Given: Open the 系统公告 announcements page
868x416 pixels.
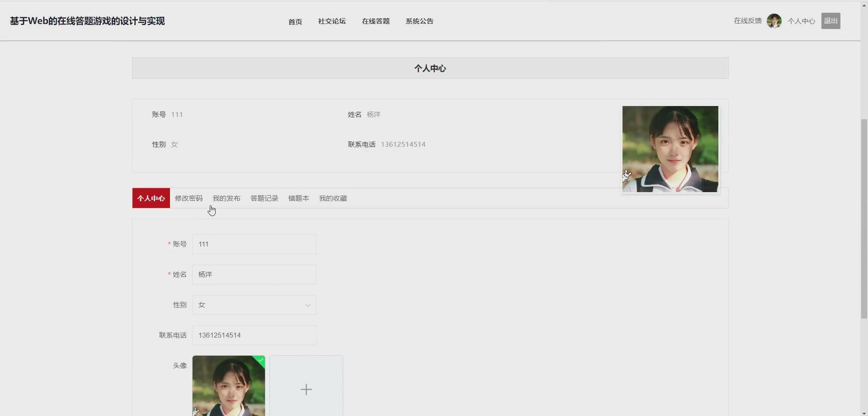Looking at the screenshot, I should coord(419,21).
